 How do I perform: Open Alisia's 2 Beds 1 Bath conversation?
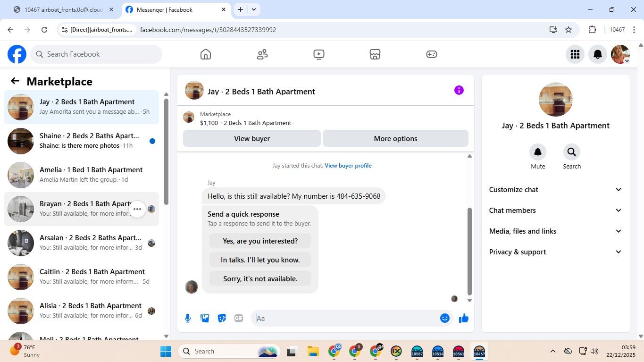pyautogui.click(x=81, y=311)
